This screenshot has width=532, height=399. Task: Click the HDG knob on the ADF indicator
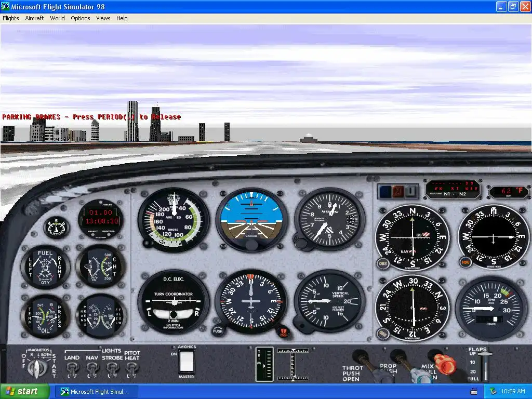[465, 262]
